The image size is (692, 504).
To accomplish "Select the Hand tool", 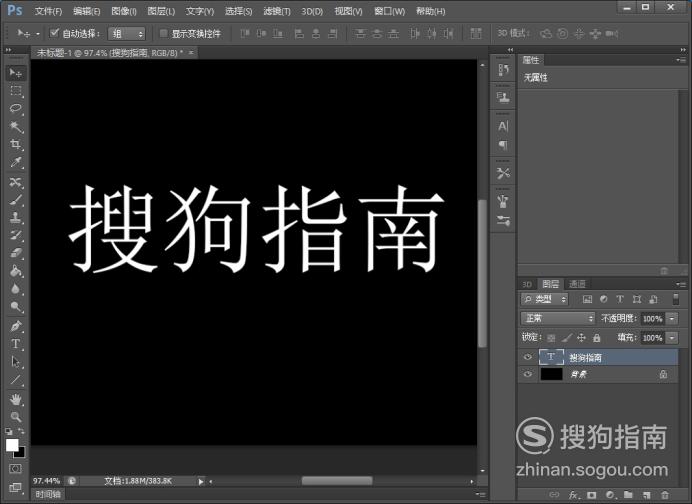I will pos(16,399).
